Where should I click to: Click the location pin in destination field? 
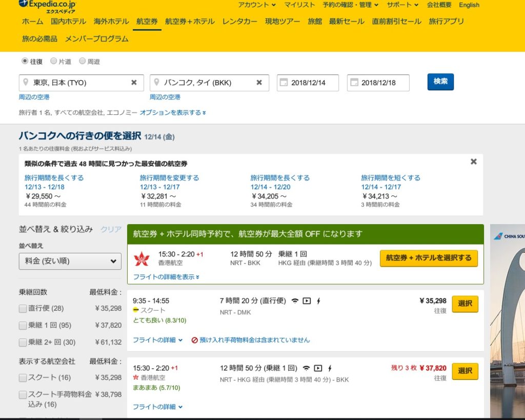click(156, 82)
